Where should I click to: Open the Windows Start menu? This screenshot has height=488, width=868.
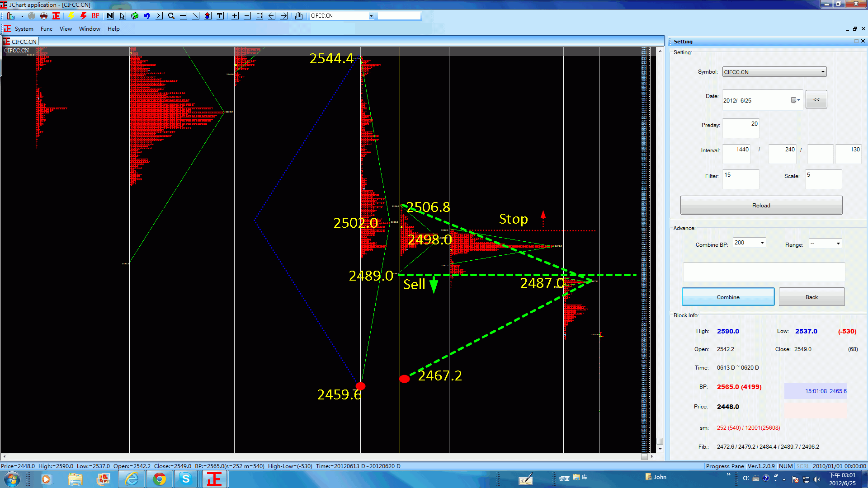12,479
